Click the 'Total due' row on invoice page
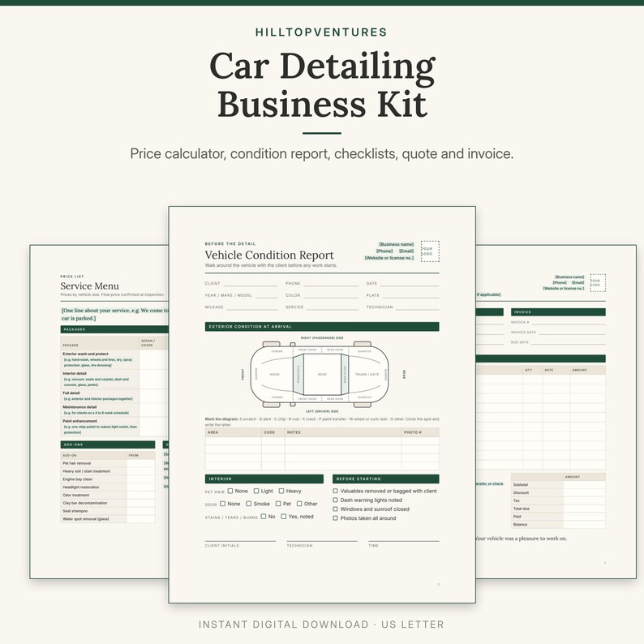 (x=558, y=509)
